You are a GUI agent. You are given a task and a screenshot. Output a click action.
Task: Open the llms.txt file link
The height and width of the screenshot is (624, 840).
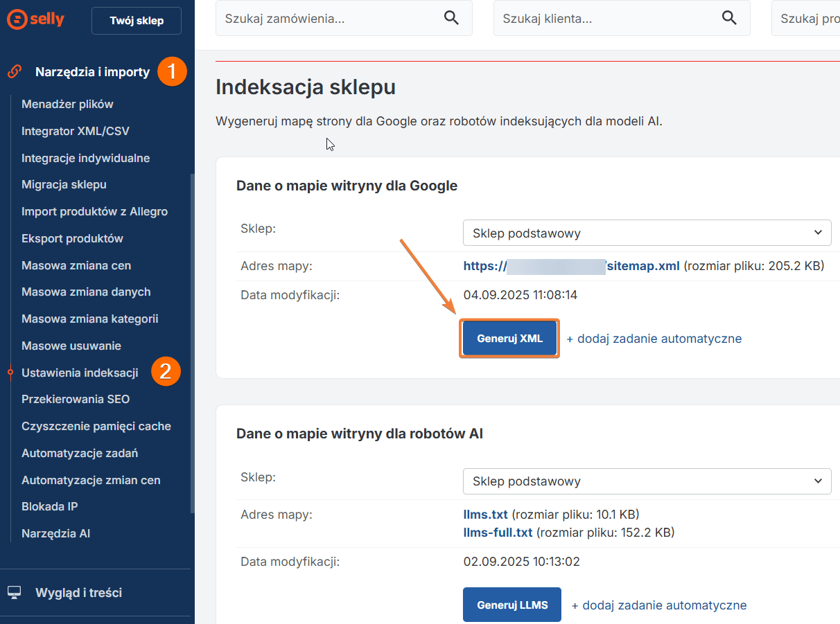[x=485, y=515]
